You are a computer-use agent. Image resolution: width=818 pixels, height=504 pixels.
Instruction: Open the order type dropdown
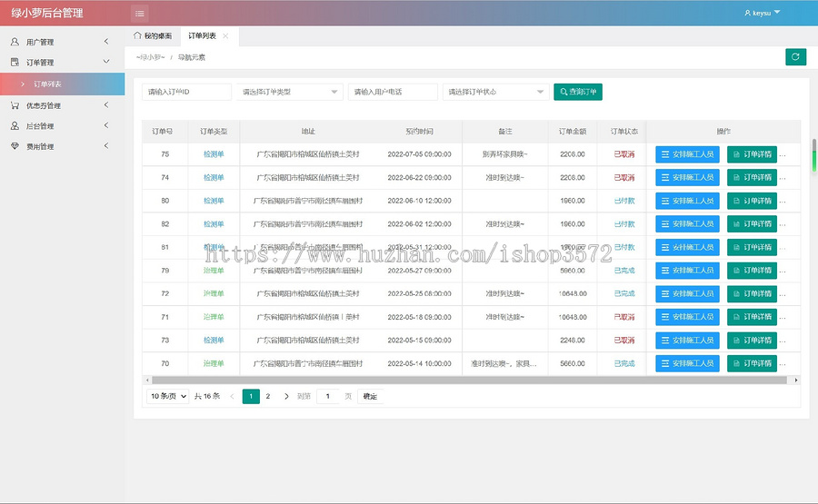[290, 92]
